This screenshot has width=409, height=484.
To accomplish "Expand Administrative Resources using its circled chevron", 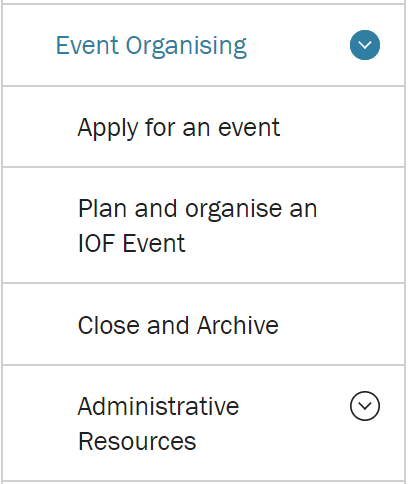I will point(365,406).
